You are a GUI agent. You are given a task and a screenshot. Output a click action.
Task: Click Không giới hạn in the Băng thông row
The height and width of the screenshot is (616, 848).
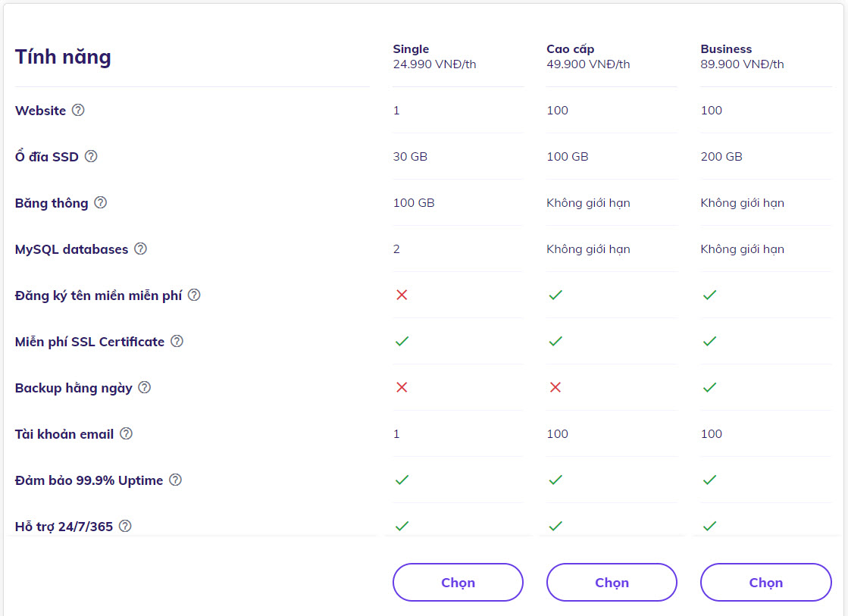[x=589, y=202]
